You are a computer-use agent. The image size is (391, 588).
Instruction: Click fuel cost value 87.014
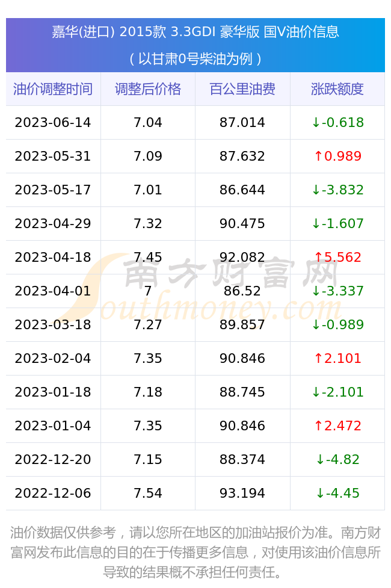pos(242,123)
